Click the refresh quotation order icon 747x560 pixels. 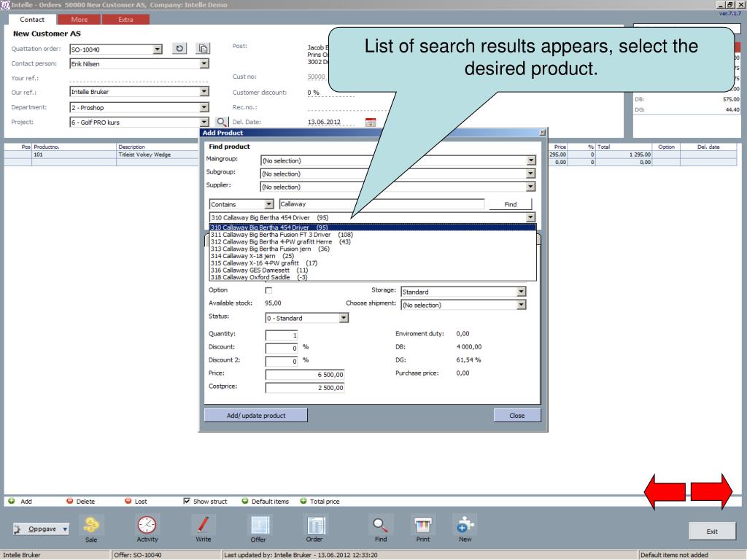pos(179,49)
